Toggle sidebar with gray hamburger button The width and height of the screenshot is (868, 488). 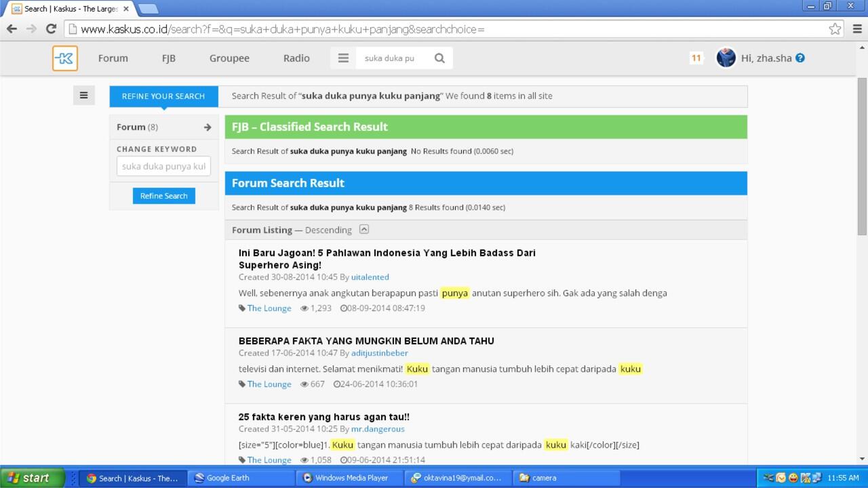point(83,96)
